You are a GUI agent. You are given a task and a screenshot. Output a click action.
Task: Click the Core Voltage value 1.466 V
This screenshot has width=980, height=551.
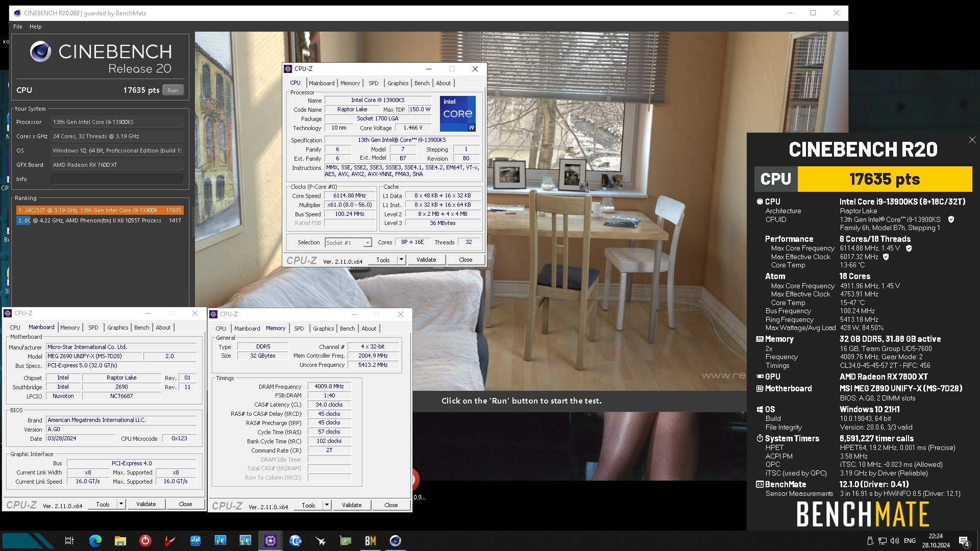point(413,128)
